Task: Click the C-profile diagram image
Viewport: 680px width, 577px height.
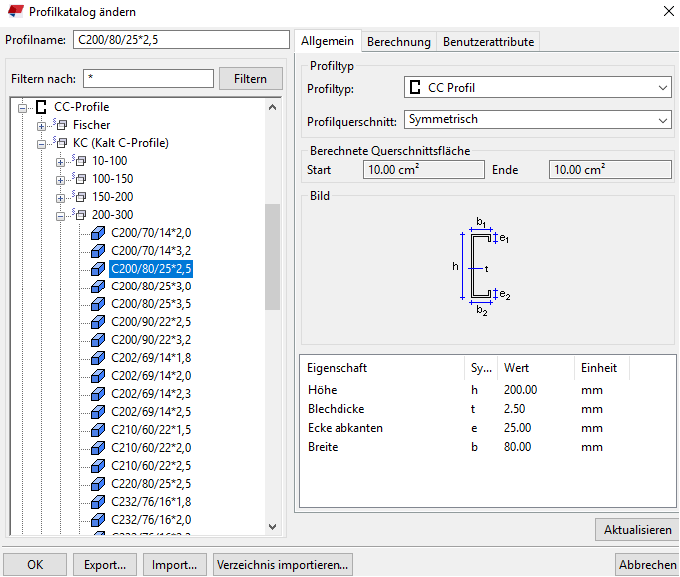Action: (481, 267)
